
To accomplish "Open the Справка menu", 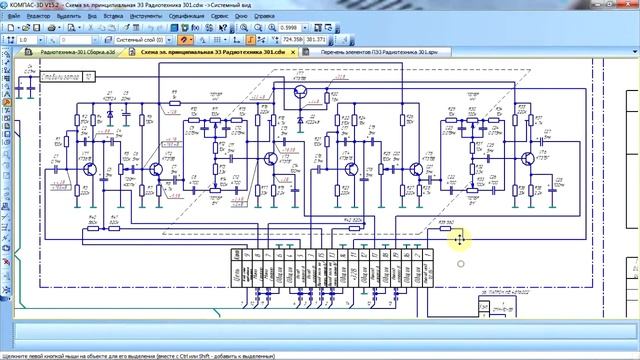I will click(x=264, y=16).
